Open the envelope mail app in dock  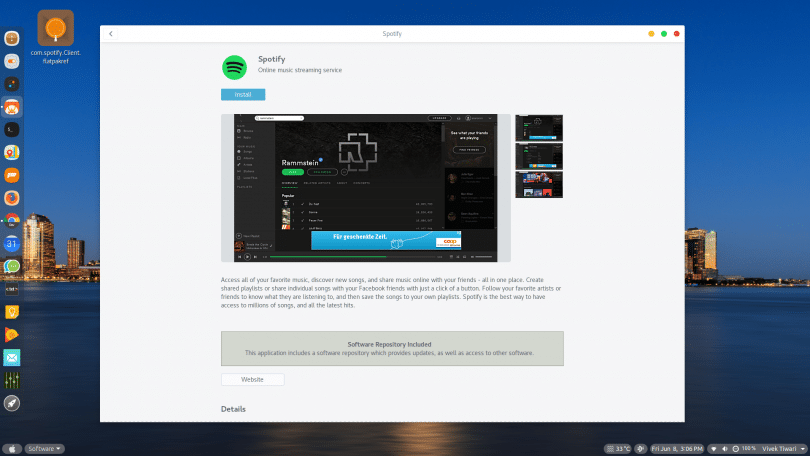point(11,357)
